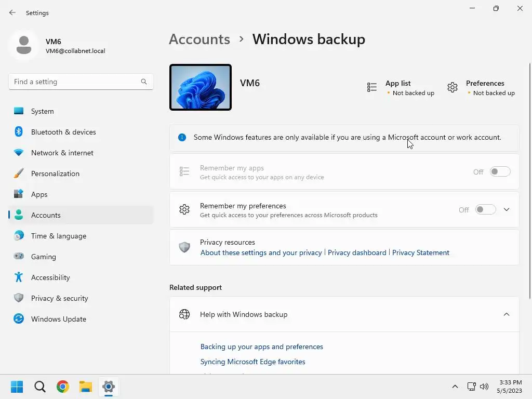This screenshot has height=399, width=532.
Task: Click Preferences Not backed up status
Action: tap(494, 93)
